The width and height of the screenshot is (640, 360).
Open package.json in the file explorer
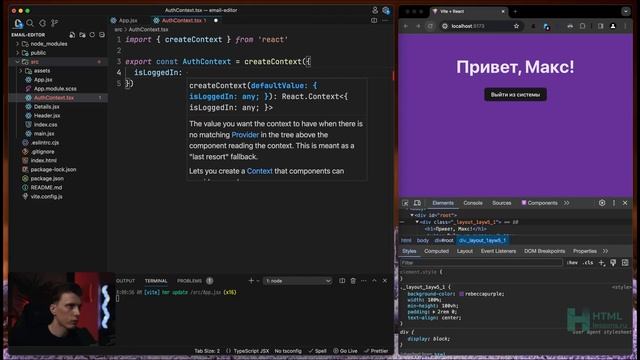(47, 178)
